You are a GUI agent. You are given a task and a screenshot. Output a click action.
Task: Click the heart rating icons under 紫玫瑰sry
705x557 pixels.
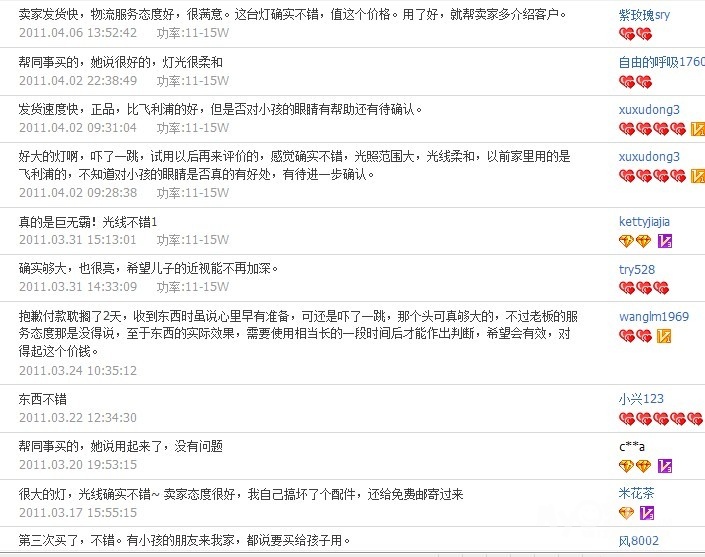635,34
